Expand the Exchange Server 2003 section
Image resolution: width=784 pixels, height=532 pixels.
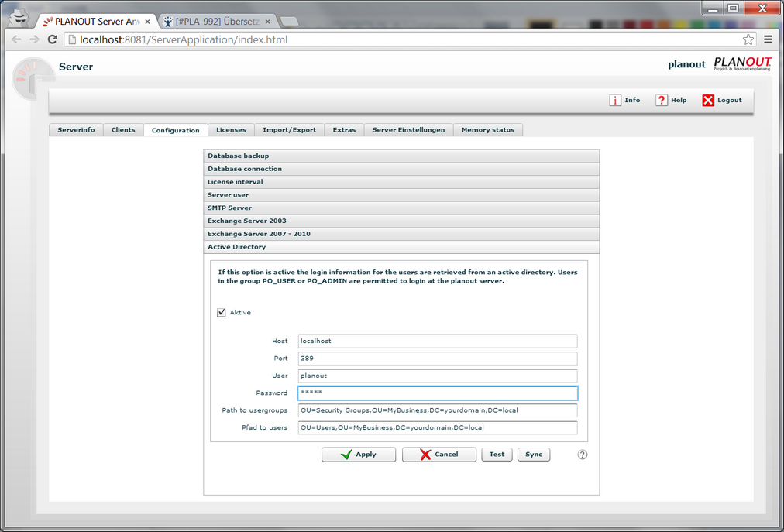[401, 221]
